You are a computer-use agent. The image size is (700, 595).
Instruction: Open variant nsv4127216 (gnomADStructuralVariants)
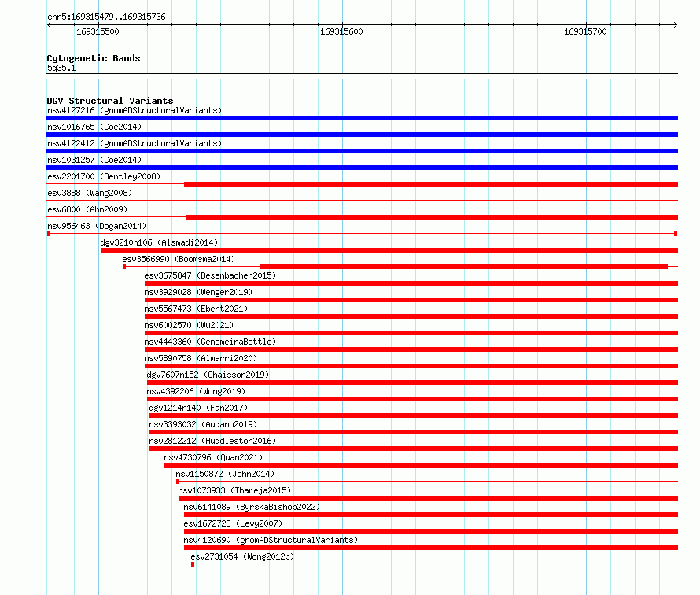coord(134,110)
